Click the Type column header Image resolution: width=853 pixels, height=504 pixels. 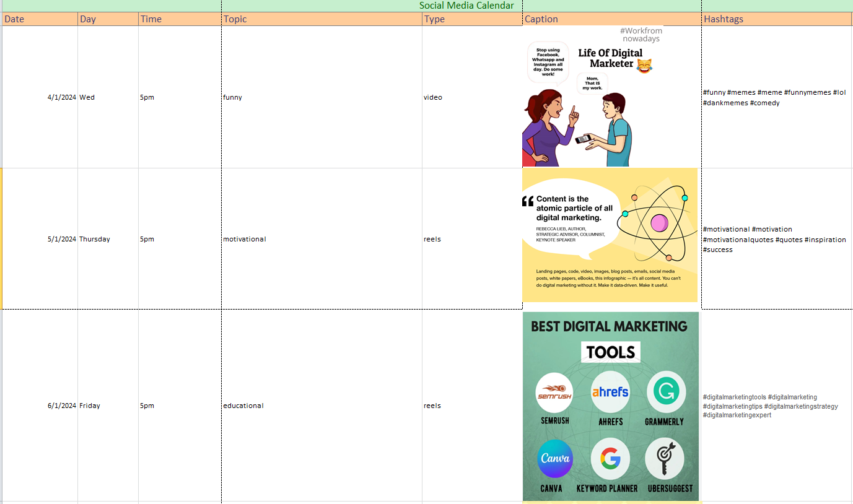[x=473, y=19]
